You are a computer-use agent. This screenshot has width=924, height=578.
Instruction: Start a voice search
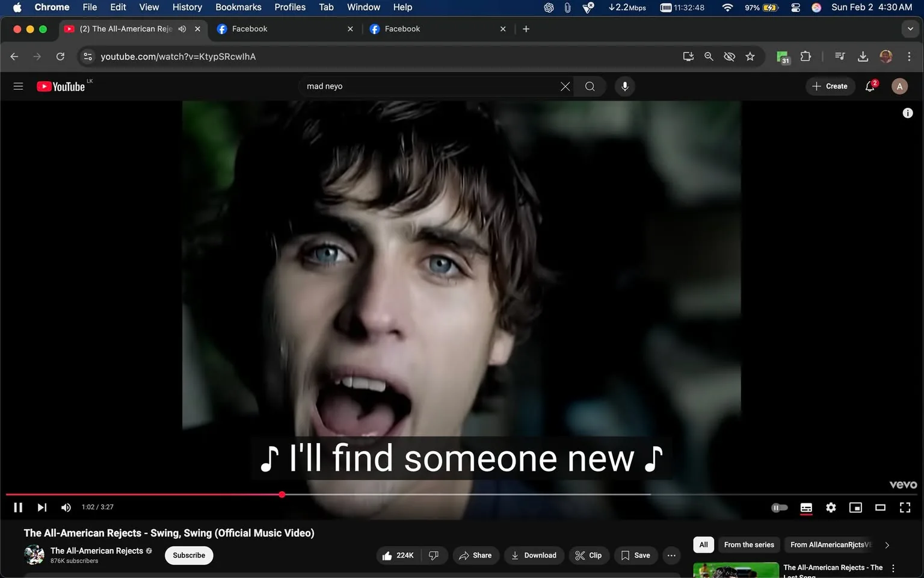[x=624, y=86]
